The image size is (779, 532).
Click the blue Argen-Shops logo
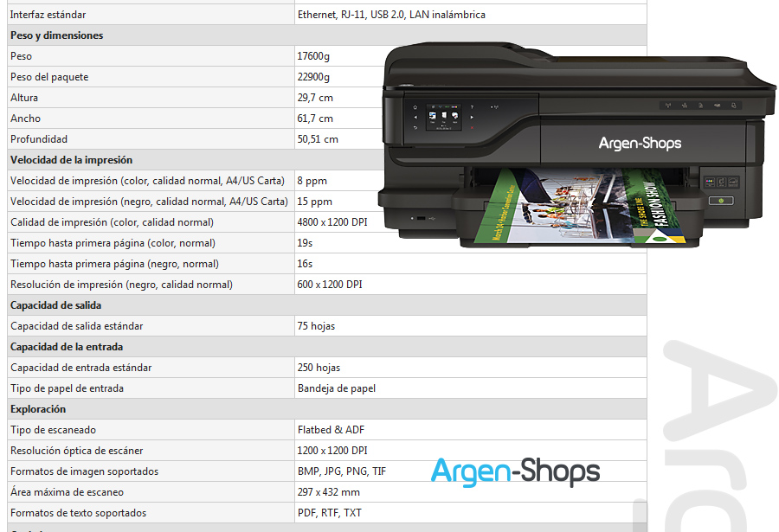tap(515, 472)
